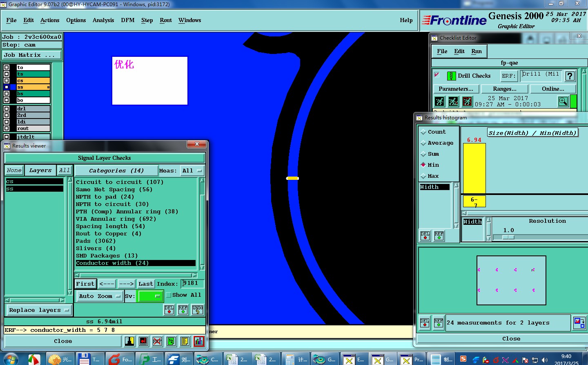
Task: Click the yellow report notes icon
Action: (x=185, y=341)
